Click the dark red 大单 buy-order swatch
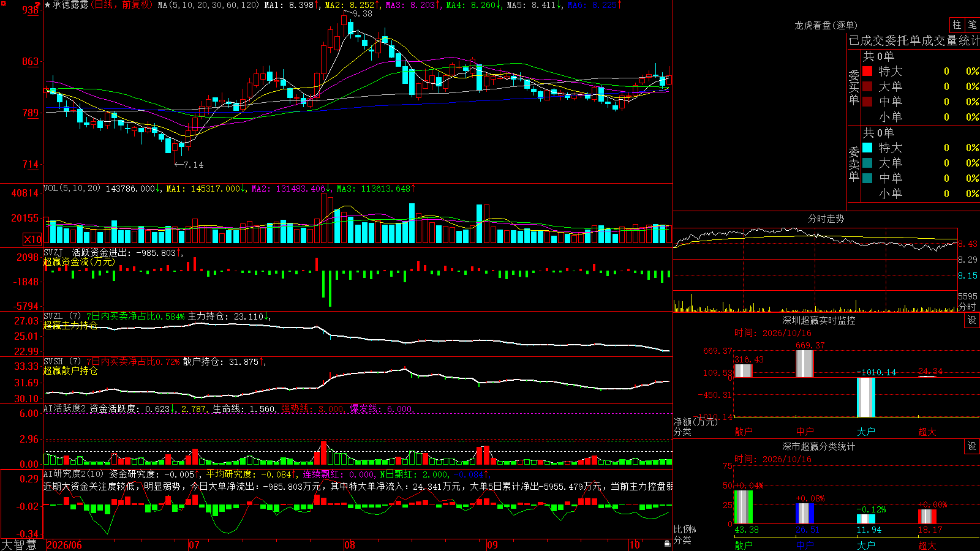 [867, 86]
